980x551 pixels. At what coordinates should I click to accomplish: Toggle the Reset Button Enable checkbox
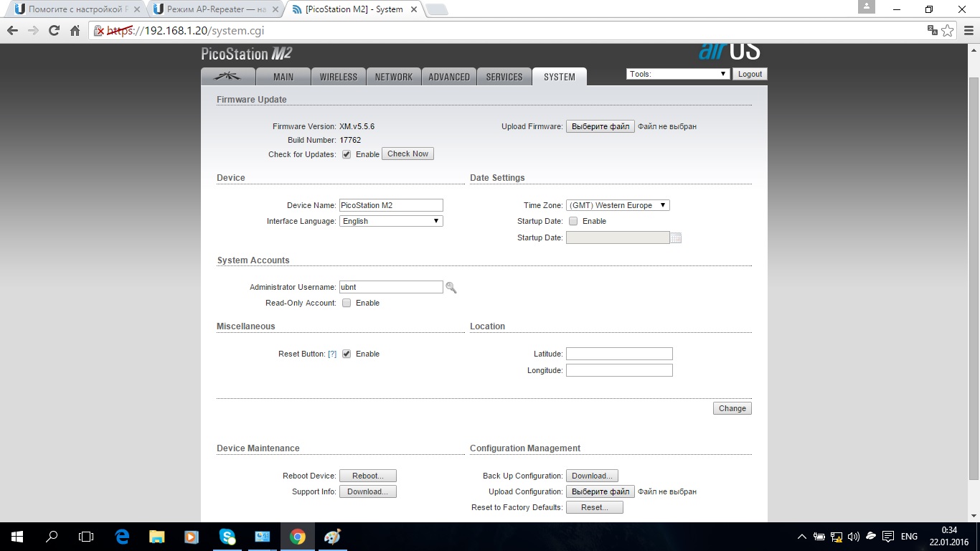pyautogui.click(x=347, y=354)
